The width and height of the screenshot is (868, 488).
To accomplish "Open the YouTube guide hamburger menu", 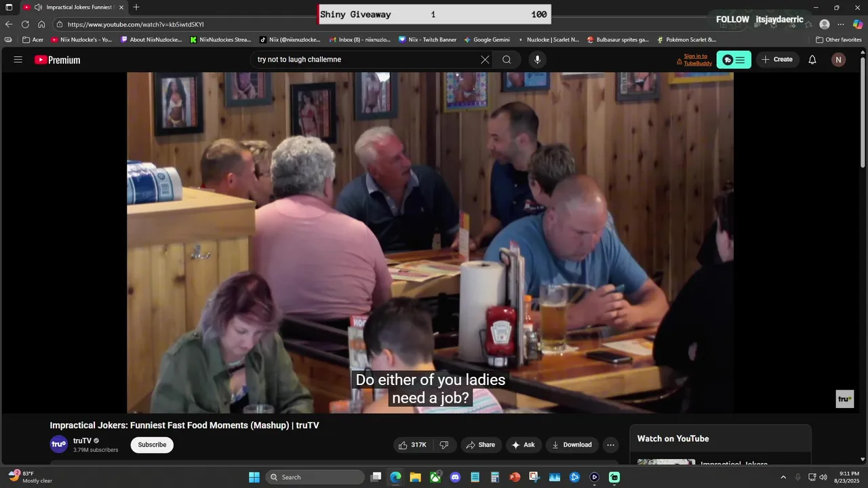I will (18, 60).
